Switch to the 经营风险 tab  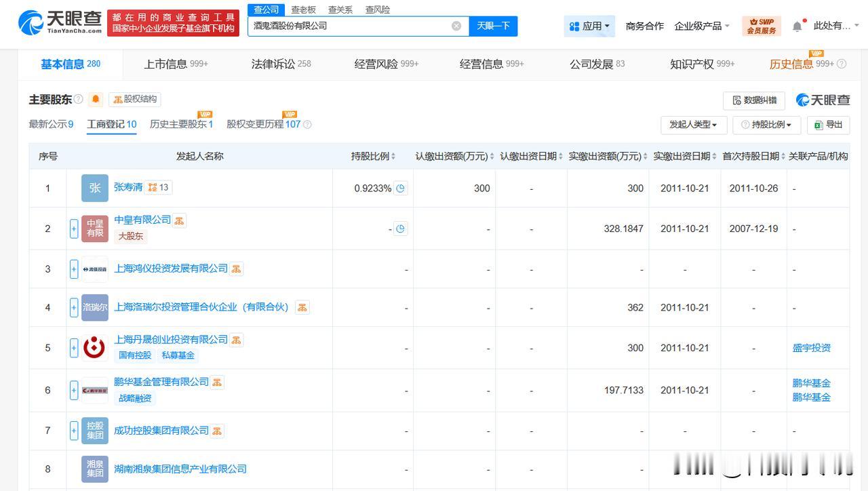pyautogui.click(x=387, y=64)
